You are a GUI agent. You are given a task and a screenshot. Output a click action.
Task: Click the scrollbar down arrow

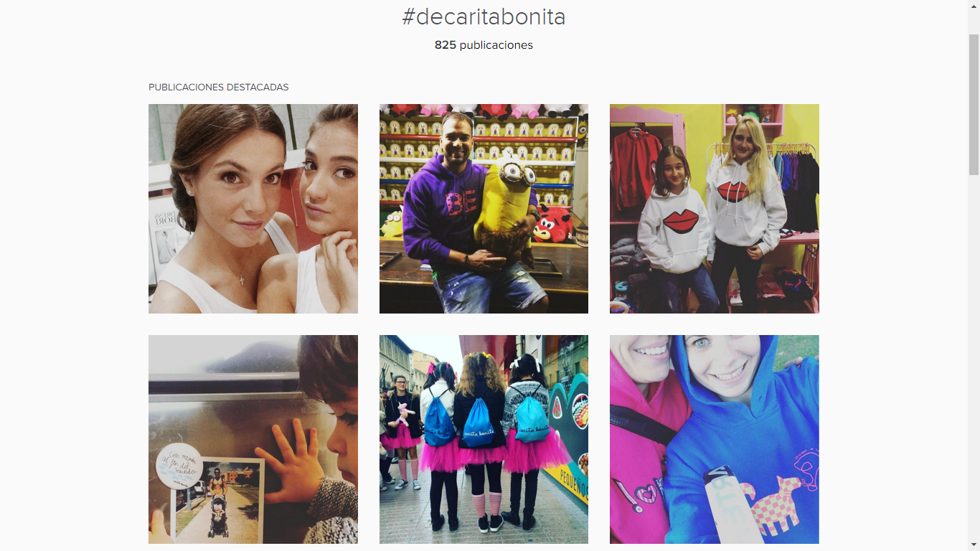(974, 545)
